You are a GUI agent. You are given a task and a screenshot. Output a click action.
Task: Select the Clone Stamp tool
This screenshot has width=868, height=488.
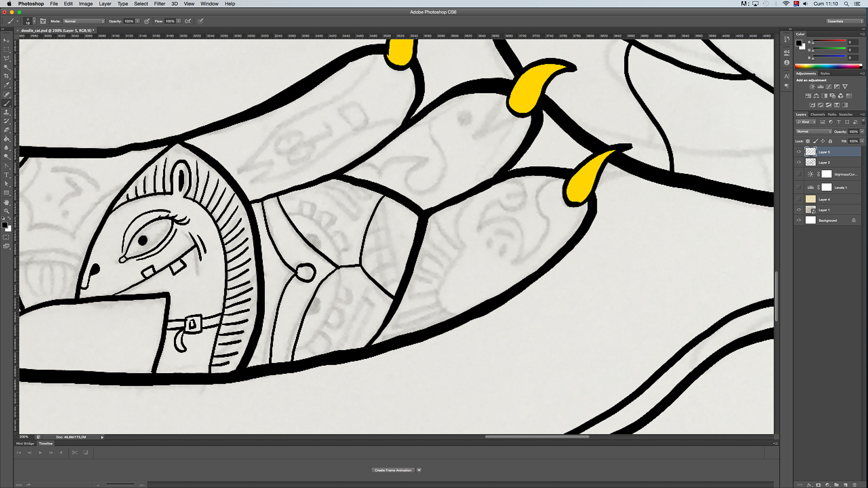point(6,112)
